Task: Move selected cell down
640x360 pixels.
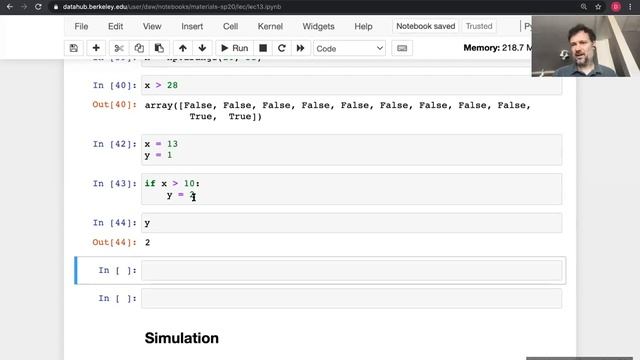Action: 202,48
